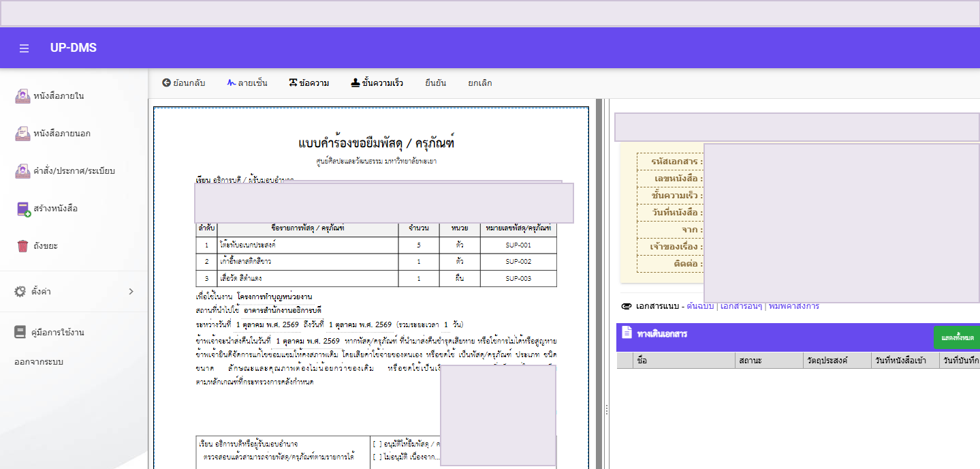Click the ทางเดินเอกสาร panel title

(x=662, y=334)
